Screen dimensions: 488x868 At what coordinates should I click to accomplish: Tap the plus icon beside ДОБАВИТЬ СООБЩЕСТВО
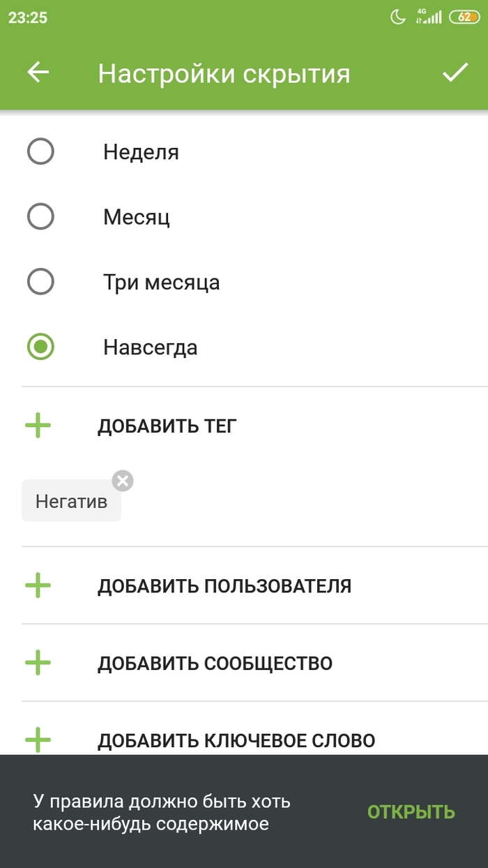click(40, 663)
